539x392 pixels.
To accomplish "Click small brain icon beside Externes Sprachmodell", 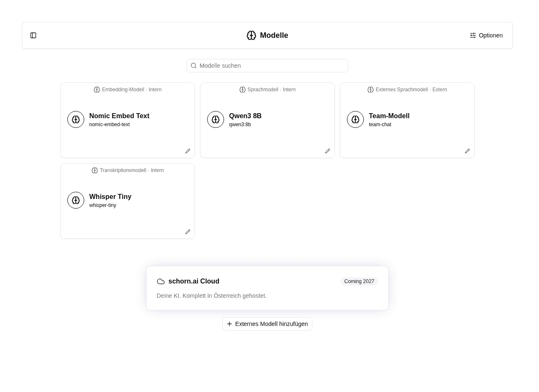I will pos(371,90).
